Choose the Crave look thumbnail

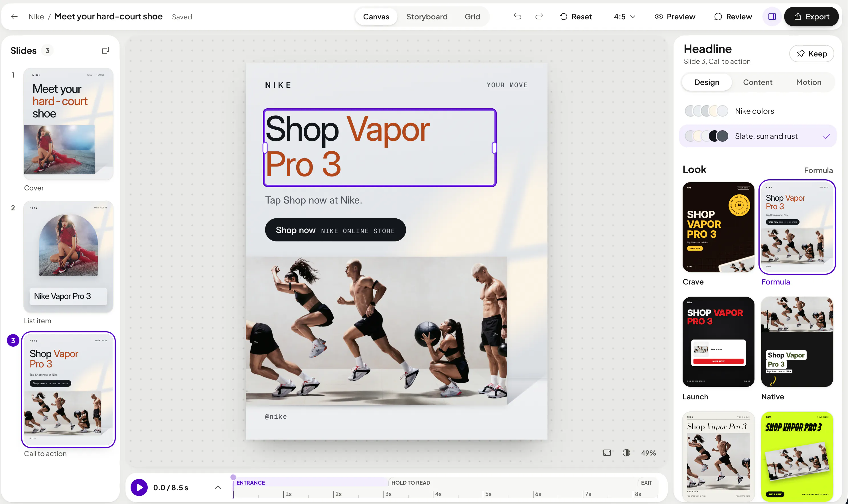[x=718, y=227]
